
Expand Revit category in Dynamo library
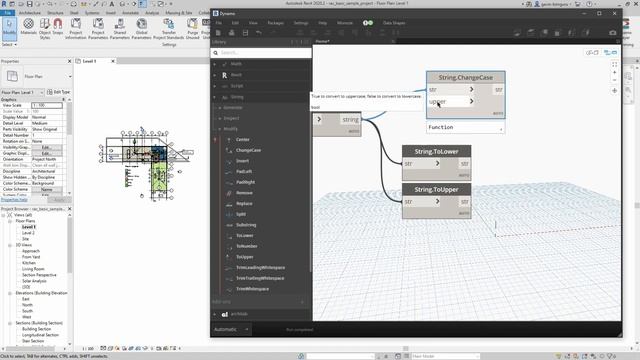pos(215,75)
